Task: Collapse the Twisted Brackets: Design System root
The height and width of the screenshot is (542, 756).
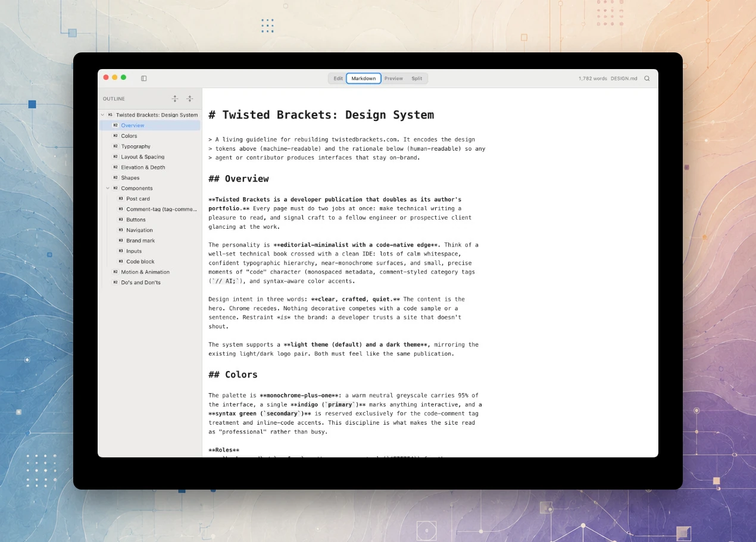Action: coord(102,115)
